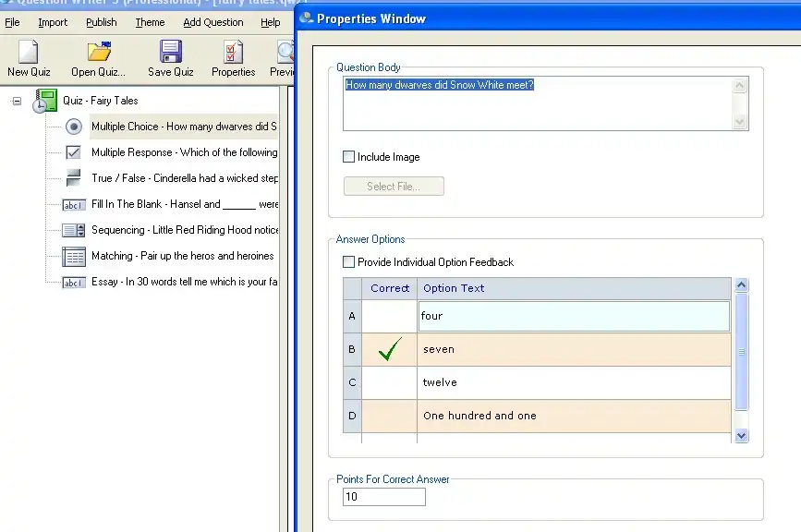The height and width of the screenshot is (532, 801).
Task: Click the Points For Correct Answer field
Action: click(383, 497)
